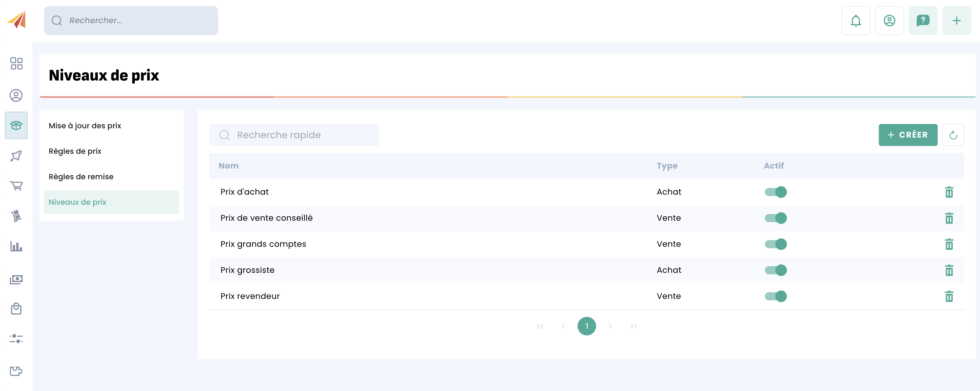This screenshot has width=980, height=391.
Task: Go to next page chevron
Action: pos(610,326)
